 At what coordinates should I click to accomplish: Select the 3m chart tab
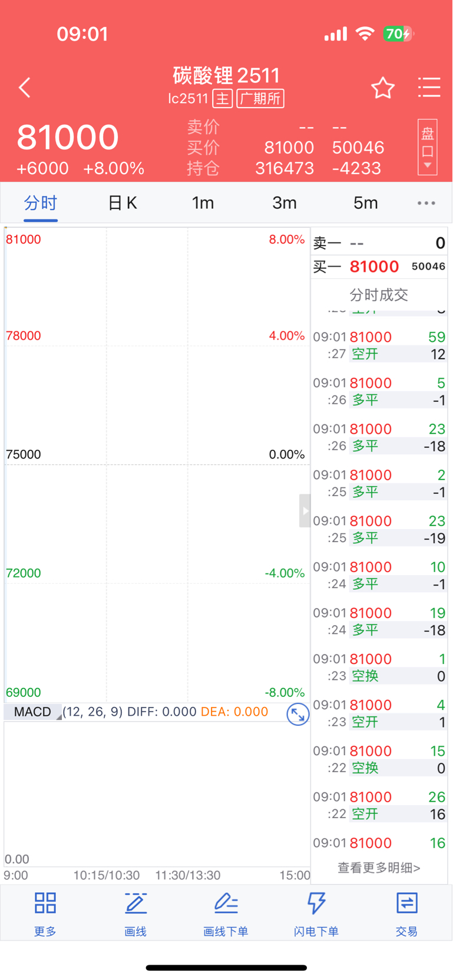point(285,203)
